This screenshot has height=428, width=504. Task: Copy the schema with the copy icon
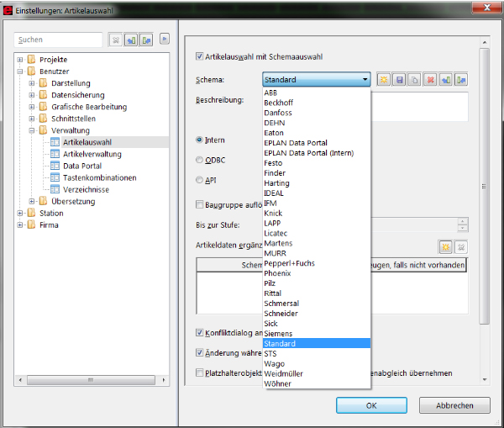[415, 80]
